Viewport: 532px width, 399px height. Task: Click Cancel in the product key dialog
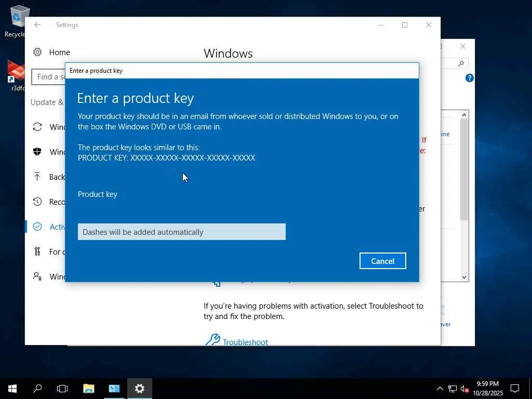(x=383, y=261)
